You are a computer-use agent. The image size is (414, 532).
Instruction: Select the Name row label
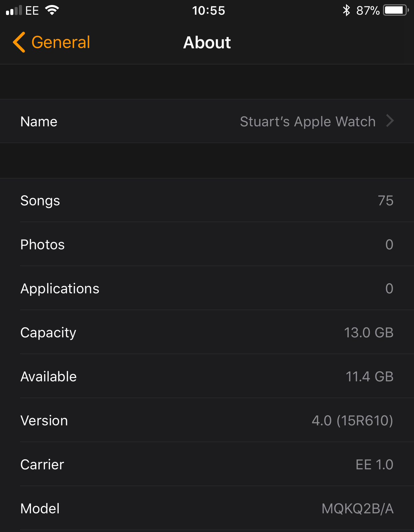[x=39, y=122]
